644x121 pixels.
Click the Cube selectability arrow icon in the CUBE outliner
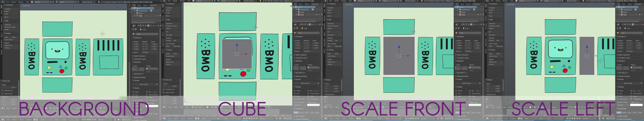319,15
